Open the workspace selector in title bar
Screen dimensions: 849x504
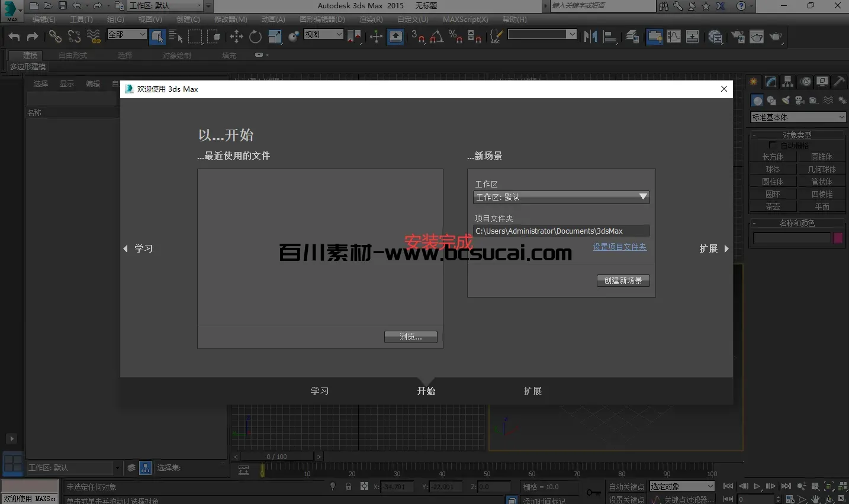pos(166,6)
